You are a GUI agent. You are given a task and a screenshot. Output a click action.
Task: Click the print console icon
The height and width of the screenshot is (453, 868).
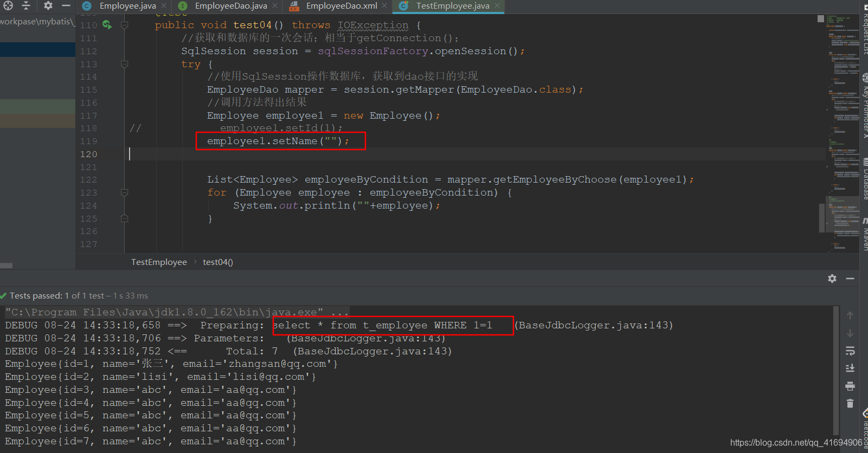pyautogui.click(x=850, y=386)
